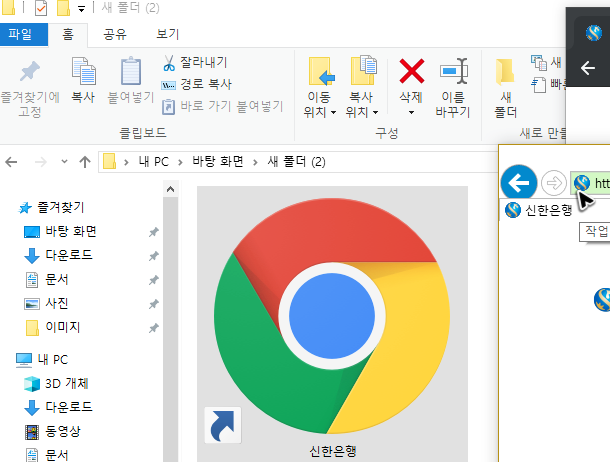The width and height of the screenshot is (610, 462).
Task: Click pin icon beside 사진
Action: pyautogui.click(x=154, y=304)
